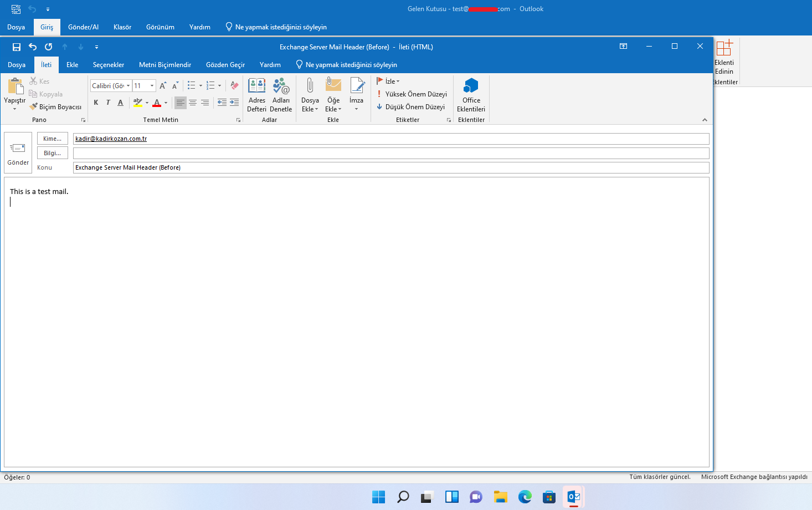The width and height of the screenshot is (812, 510).
Task: Open the Gözden Geçir tab
Action: pos(225,64)
